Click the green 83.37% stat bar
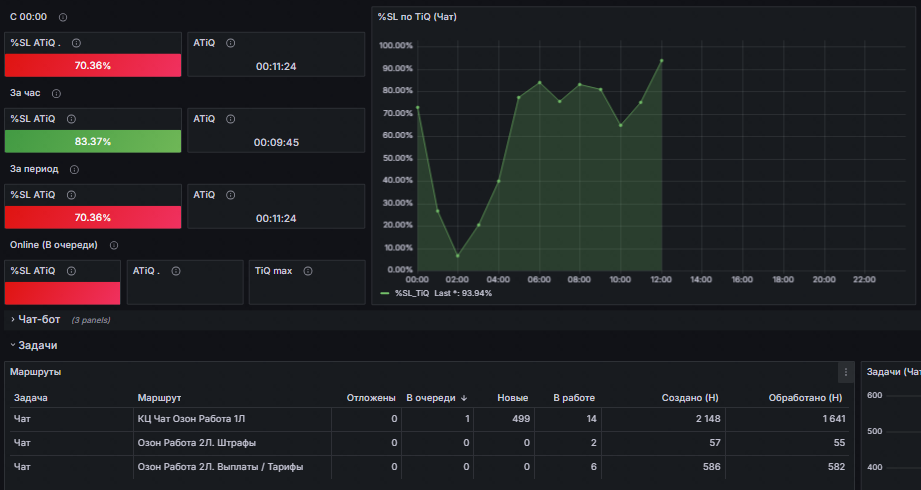Image resolution: width=921 pixels, height=490 pixels. 93,142
